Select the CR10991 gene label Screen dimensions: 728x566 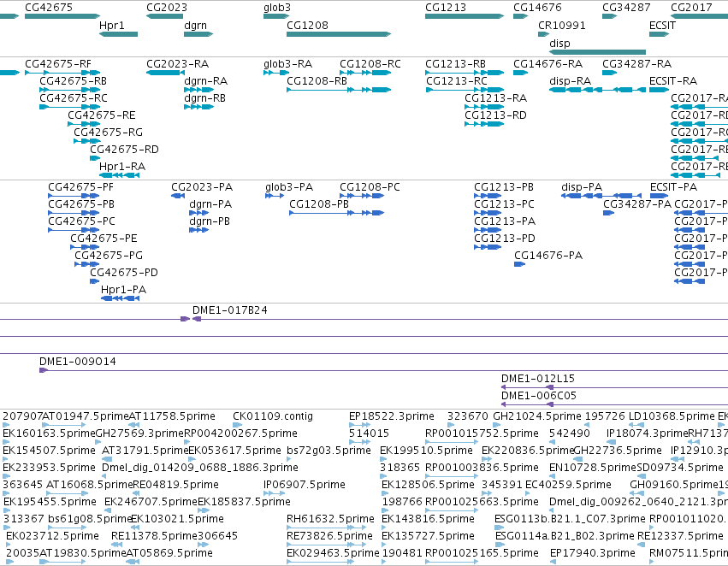tap(562, 26)
